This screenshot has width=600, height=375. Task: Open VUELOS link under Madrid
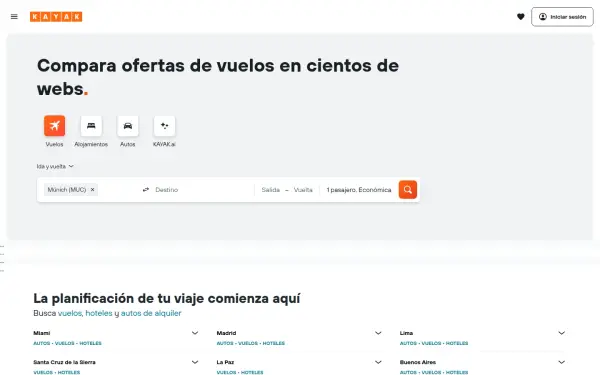[248, 343]
